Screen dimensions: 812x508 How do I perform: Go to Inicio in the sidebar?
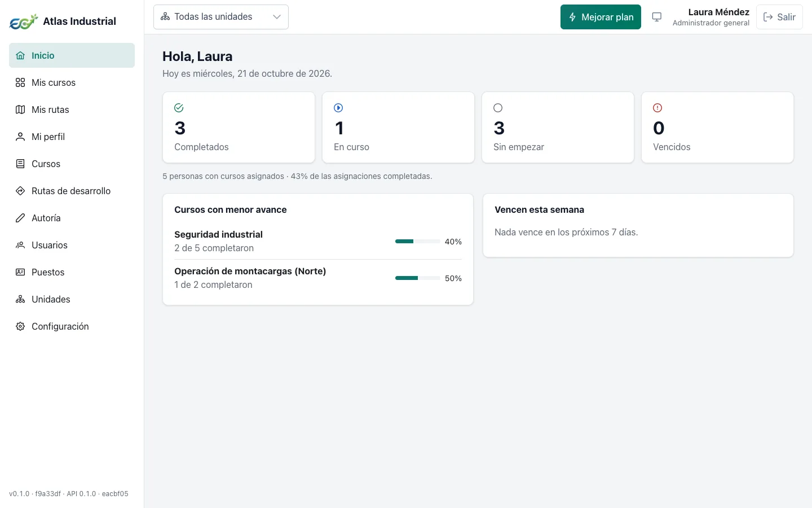tap(72, 55)
